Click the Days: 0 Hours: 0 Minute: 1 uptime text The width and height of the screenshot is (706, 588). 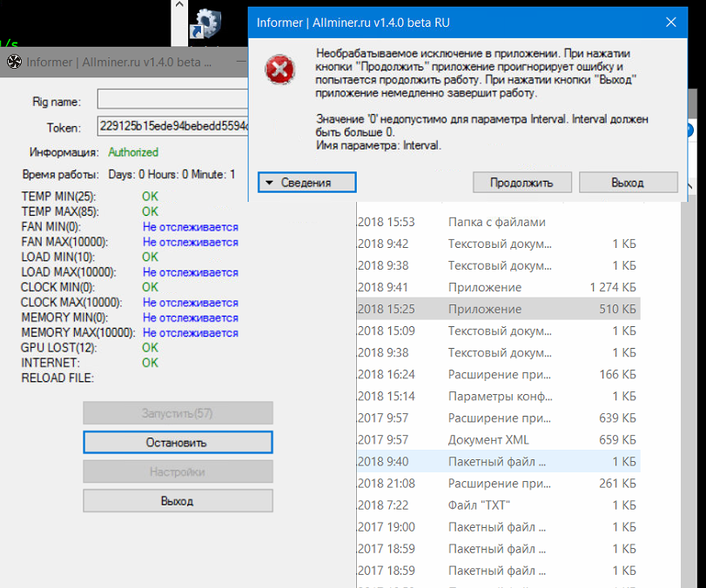coord(171,174)
